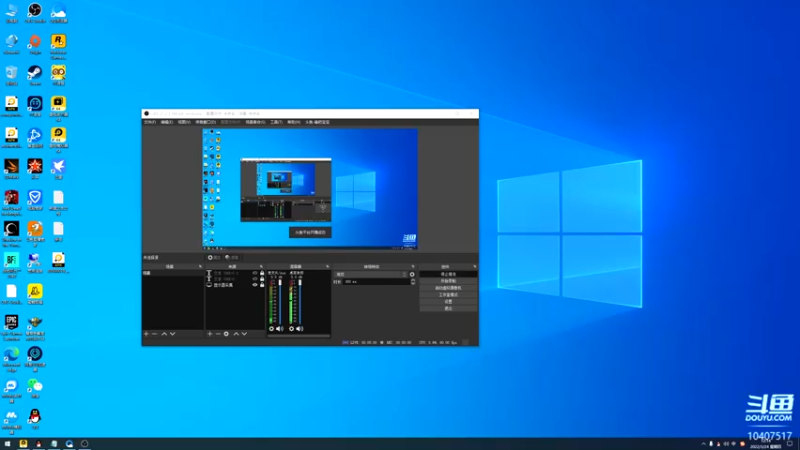
Task: Open QQ penguin desktop shortcut
Action: 35,419
